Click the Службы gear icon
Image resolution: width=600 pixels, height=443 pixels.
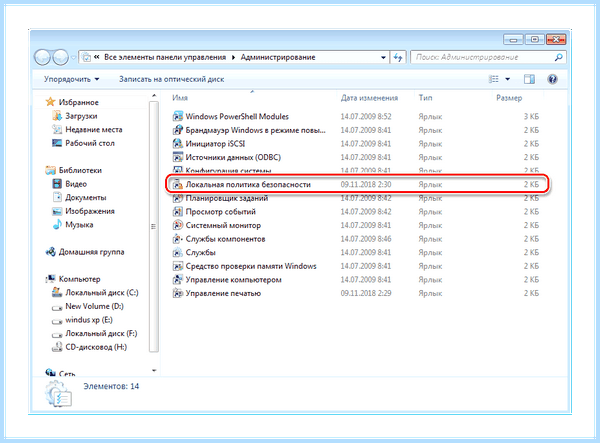click(178, 252)
